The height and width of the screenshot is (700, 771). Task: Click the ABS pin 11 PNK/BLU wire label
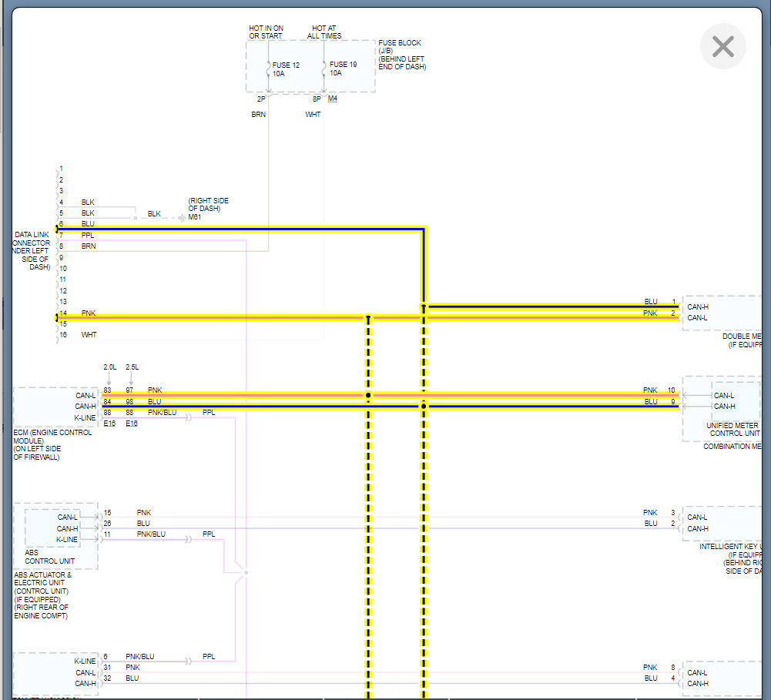click(x=151, y=534)
